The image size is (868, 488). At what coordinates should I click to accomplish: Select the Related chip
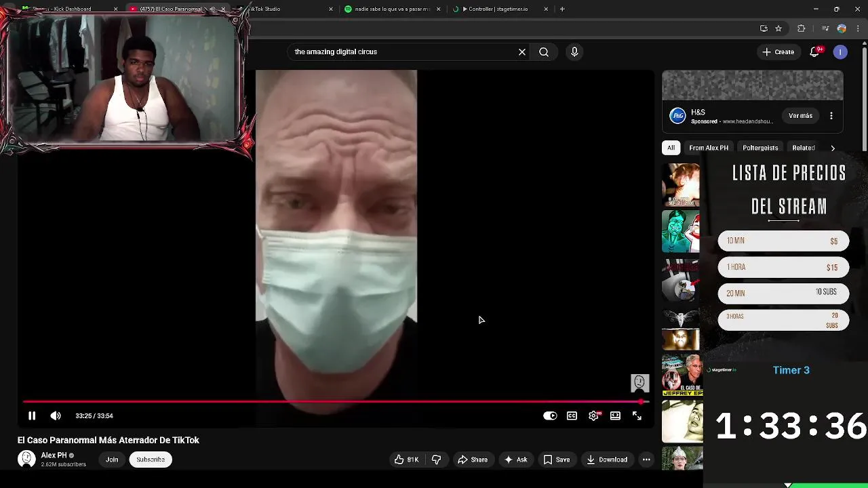pyautogui.click(x=804, y=148)
